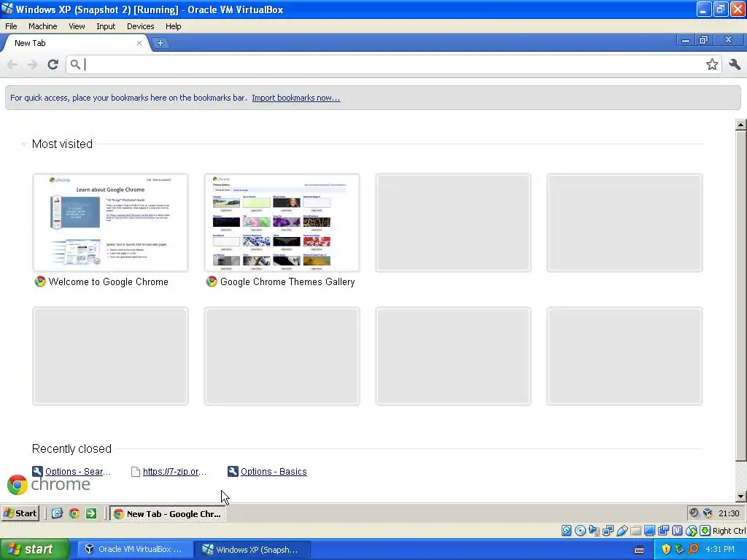
Task: Click the shared folders icon in VirtualBox status bar
Action: (x=635, y=531)
